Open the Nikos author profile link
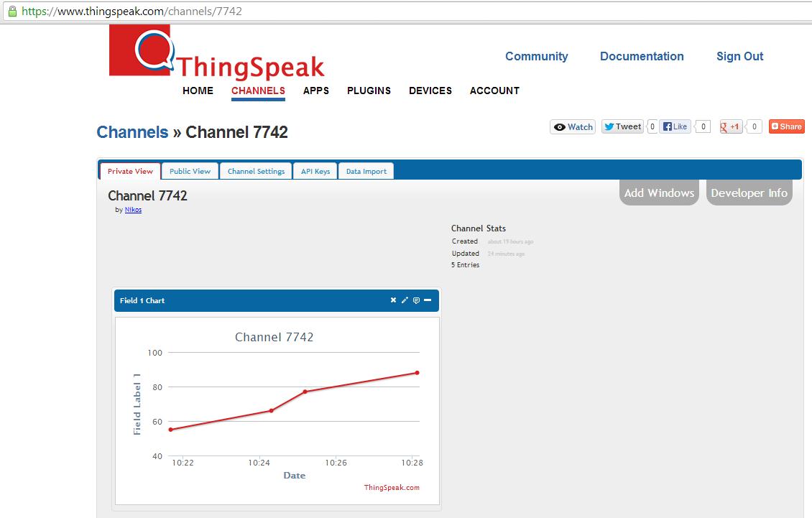The height and width of the screenshot is (518, 812). [x=133, y=210]
